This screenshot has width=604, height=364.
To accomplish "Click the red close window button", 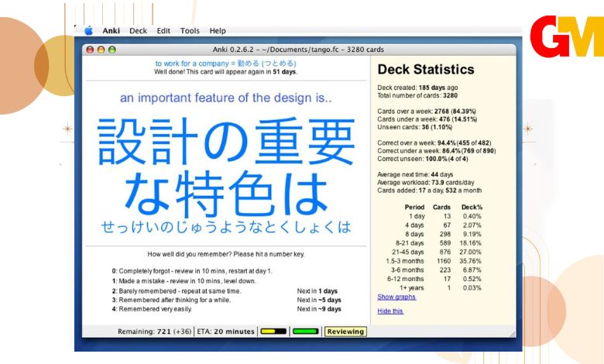I will (90, 50).
